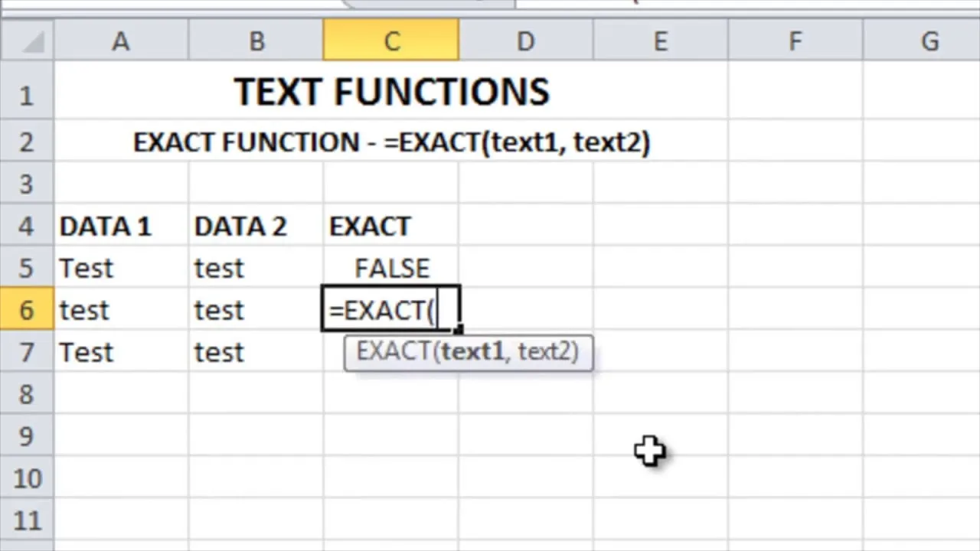Select column E header
980x551 pixels.
(x=660, y=41)
